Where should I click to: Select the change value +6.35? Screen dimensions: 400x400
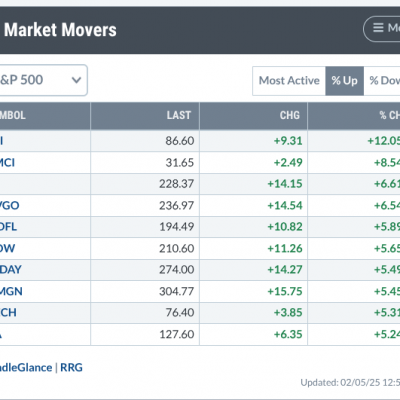pyautogui.click(x=288, y=334)
